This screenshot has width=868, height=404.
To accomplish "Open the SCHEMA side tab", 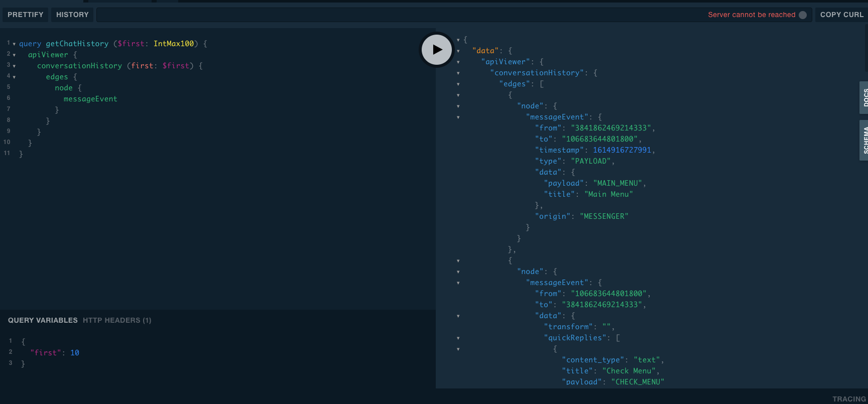I will [x=864, y=140].
